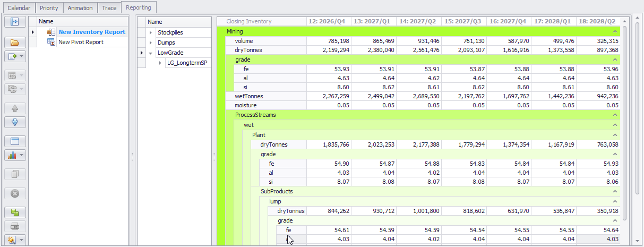Collapse the LowGrade tree node
Image resolution: width=644 pixels, height=247 pixels.
coord(151,53)
